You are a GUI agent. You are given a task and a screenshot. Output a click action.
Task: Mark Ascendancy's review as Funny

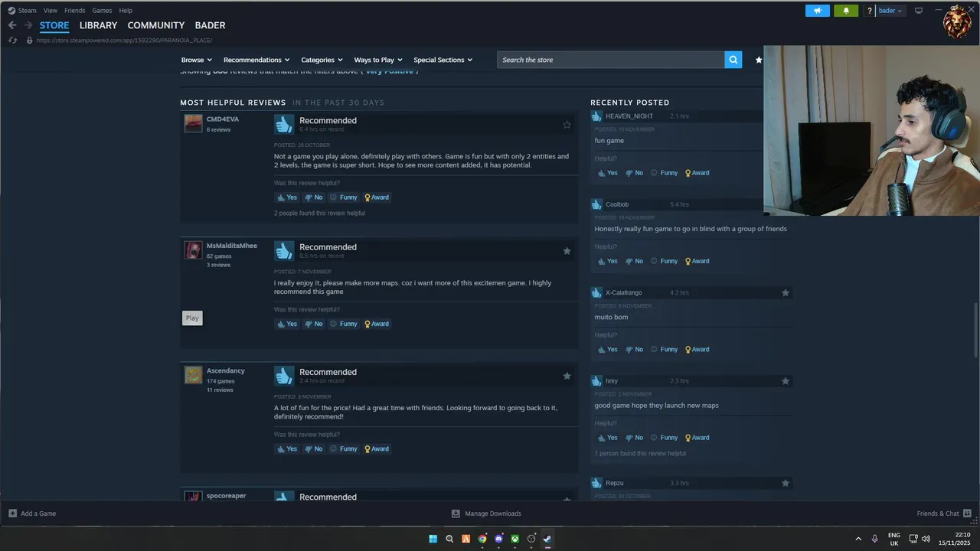coord(343,449)
